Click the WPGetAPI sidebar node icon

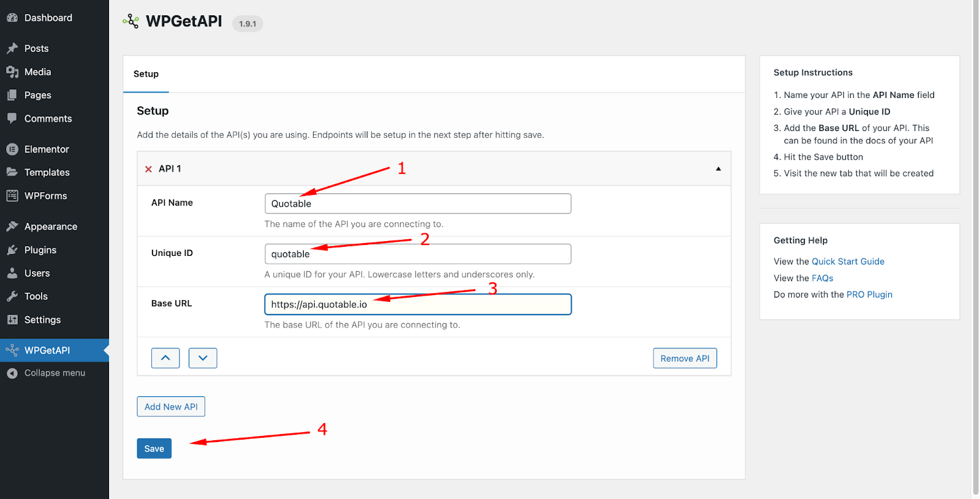pos(12,350)
